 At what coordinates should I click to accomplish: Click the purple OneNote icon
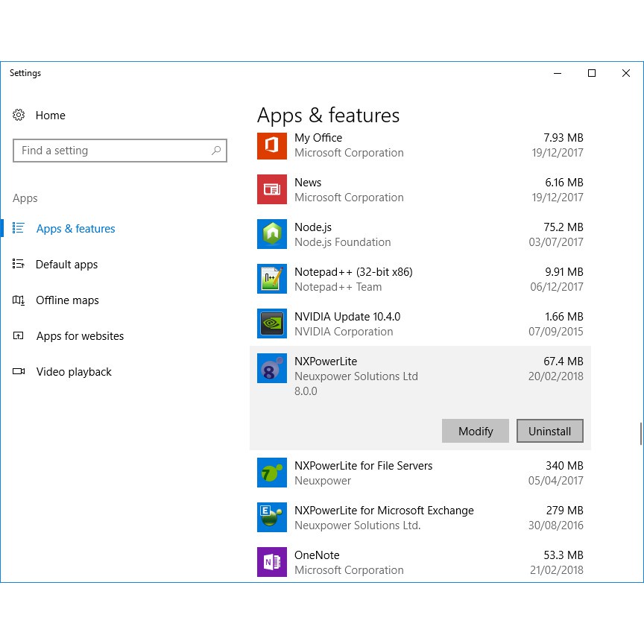pos(271,562)
